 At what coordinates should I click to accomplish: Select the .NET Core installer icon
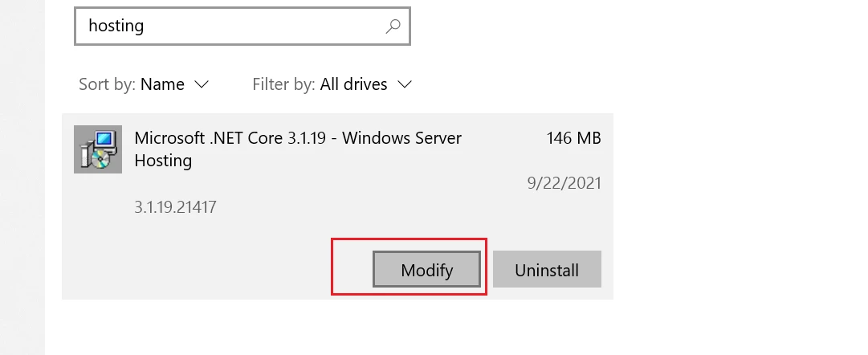[98, 149]
